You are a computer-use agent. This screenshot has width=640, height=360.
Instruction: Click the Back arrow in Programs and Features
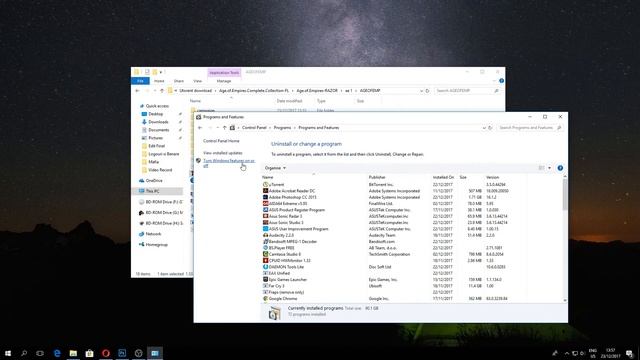(x=200, y=128)
